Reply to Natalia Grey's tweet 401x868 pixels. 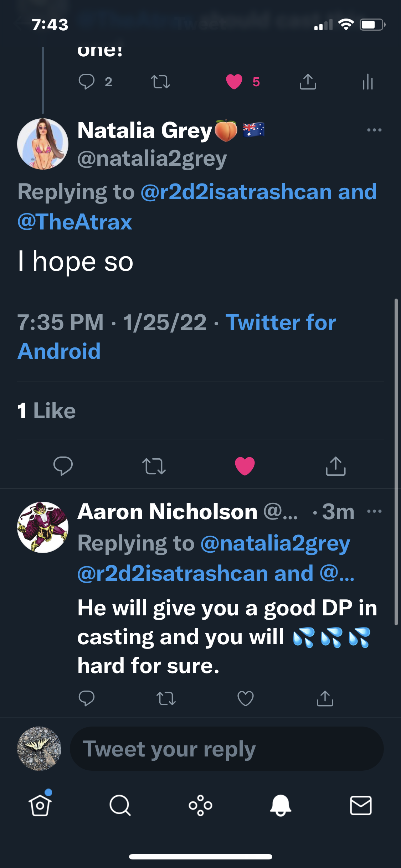tap(63, 466)
